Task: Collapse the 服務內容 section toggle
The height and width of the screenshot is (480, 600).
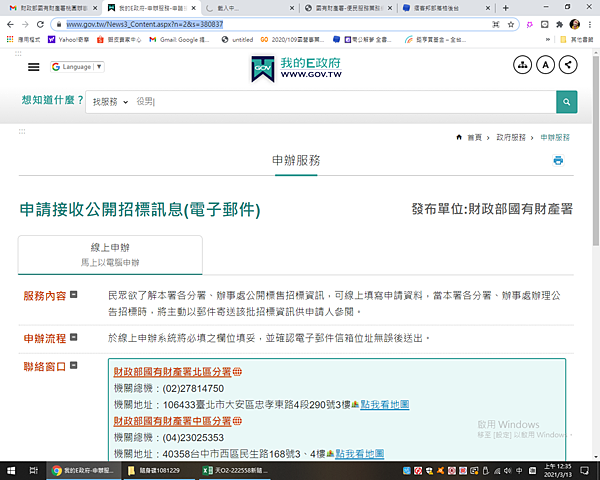Action: 73,294
